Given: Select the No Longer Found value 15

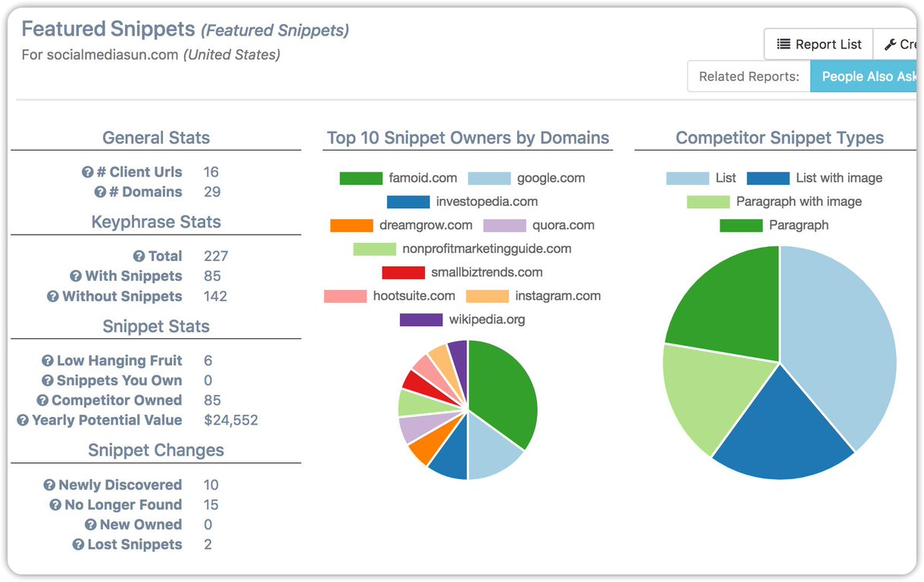Looking at the screenshot, I should tap(211, 505).
